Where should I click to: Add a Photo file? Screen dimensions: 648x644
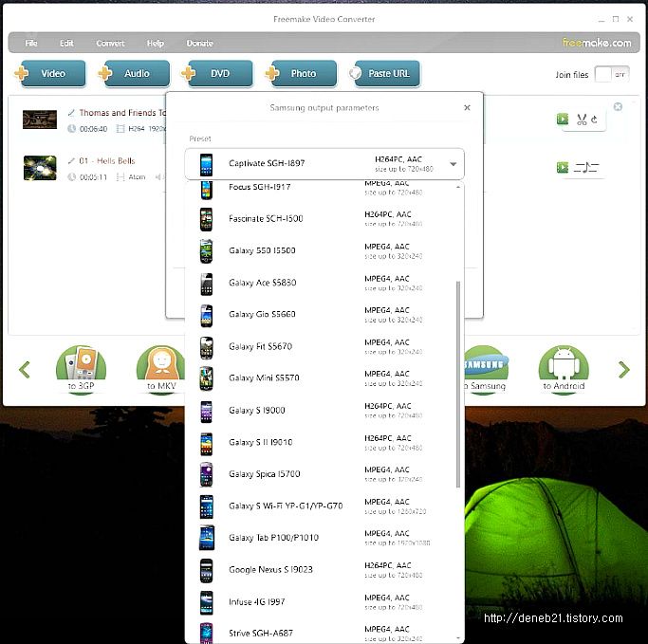click(301, 74)
